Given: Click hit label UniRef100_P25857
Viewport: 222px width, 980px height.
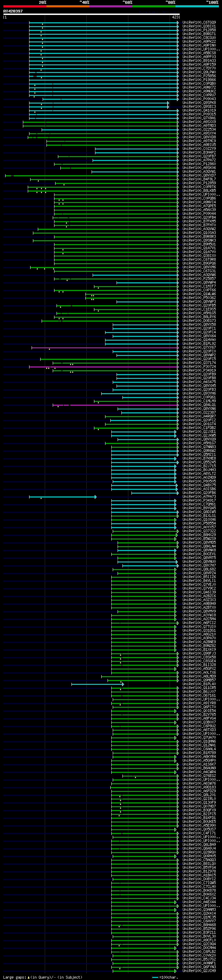Looking at the screenshot, I should tap(199, 279).
